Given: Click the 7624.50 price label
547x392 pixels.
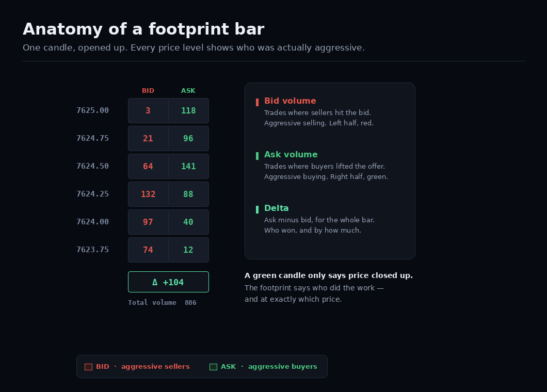Looking at the screenshot, I should tap(92, 167).
